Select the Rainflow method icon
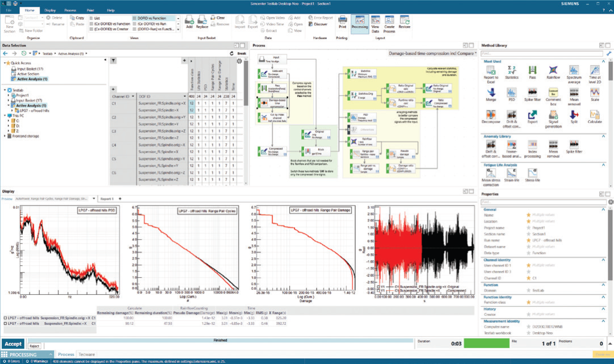614x364 pixels. pos(553,71)
